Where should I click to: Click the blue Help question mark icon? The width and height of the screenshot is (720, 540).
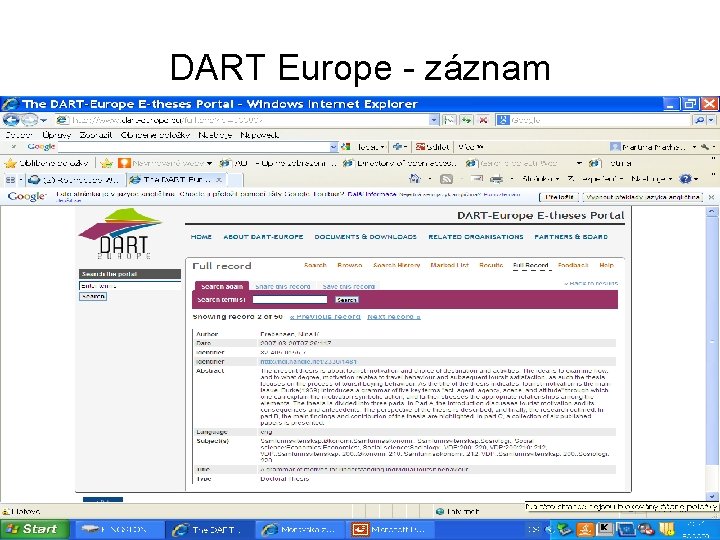click(686, 179)
